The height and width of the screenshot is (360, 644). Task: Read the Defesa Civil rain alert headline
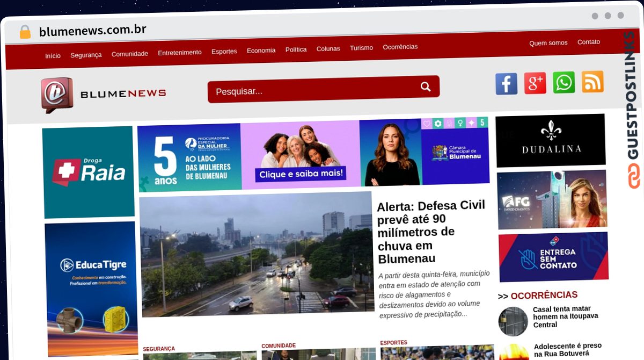431,232
